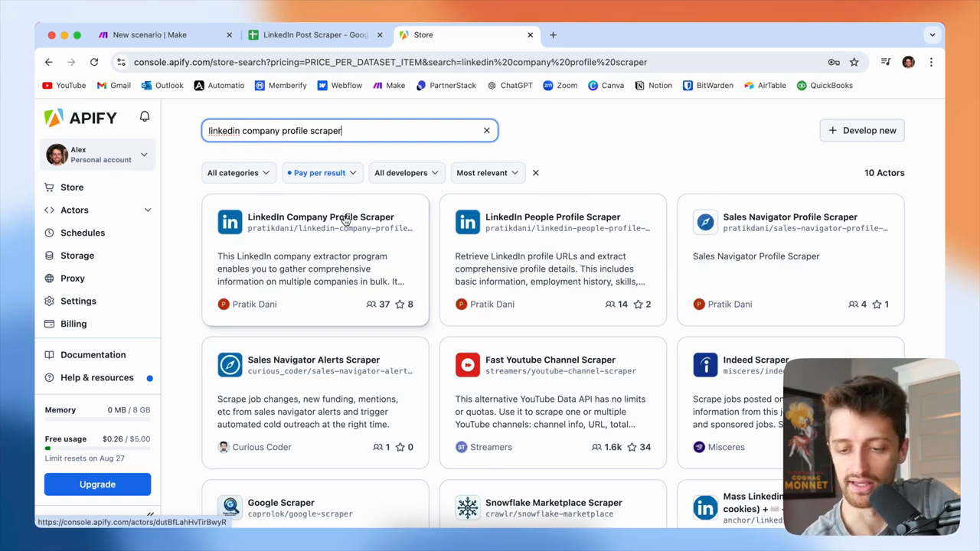The height and width of the screenshot is (551, 980).
Task: Open the YouTube bookmark
Action: click(64, 86)
